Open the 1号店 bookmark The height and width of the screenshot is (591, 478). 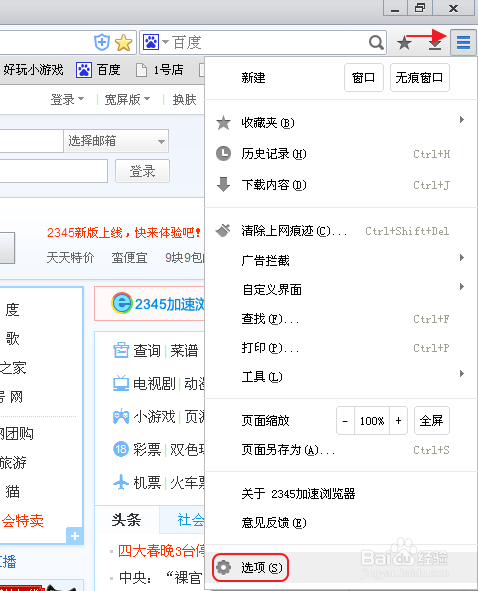160,70
